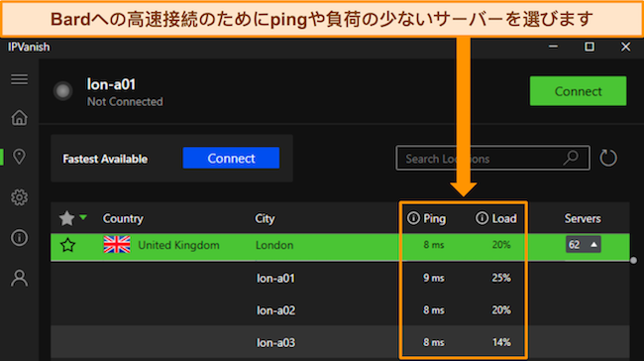The width and height of the screenshot is (644, 361).
Task: Click the lon-a01 title at top
Action: click(x=111, y=84)
